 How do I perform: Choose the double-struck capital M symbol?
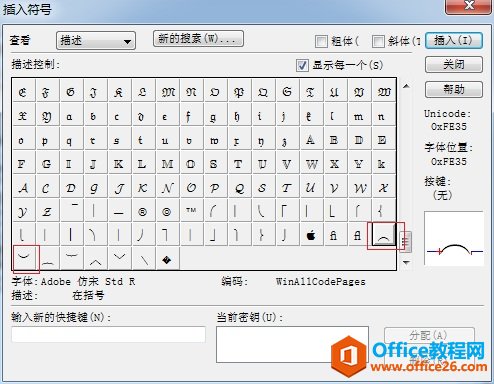[x=168, y=164]
